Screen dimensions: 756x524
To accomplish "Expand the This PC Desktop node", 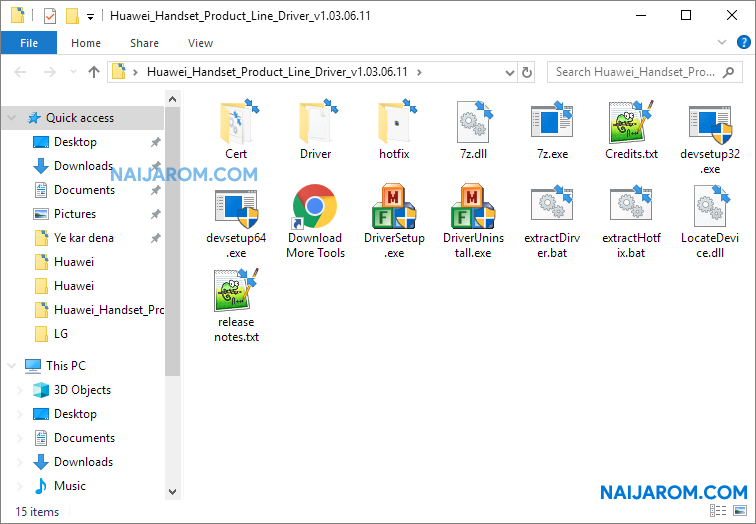I will 20,414.
